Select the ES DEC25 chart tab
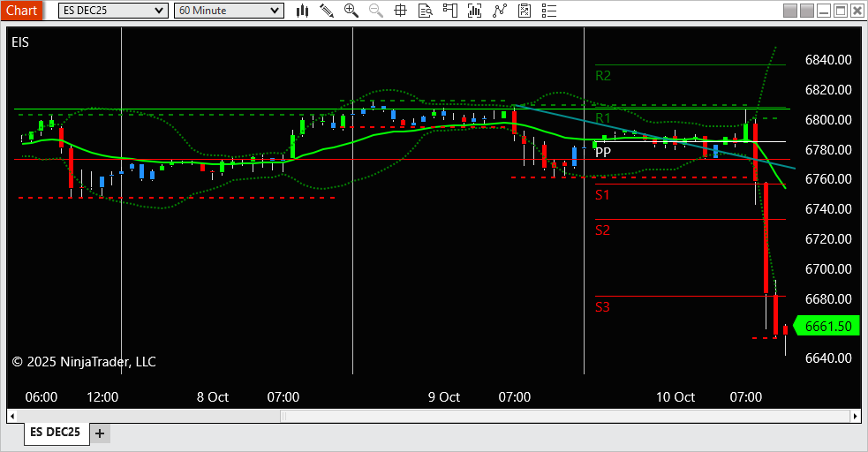Viewport: 868px width, 452px height. [56, 432]
